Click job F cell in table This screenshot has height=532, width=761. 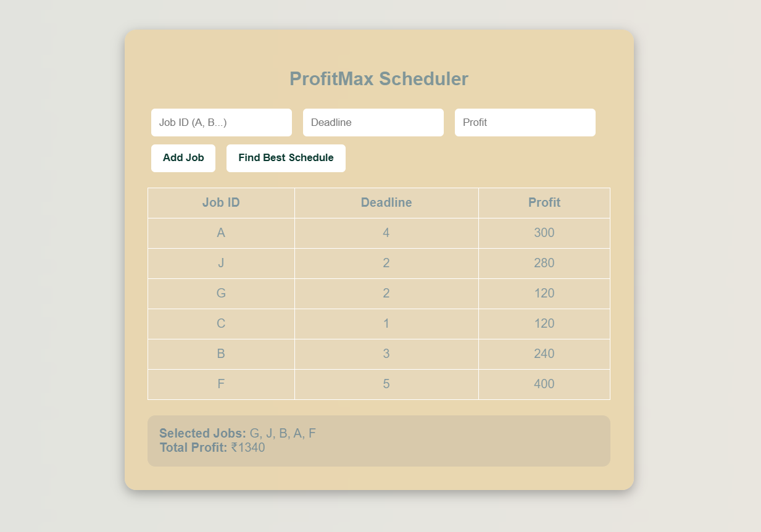tap(221, 384)
